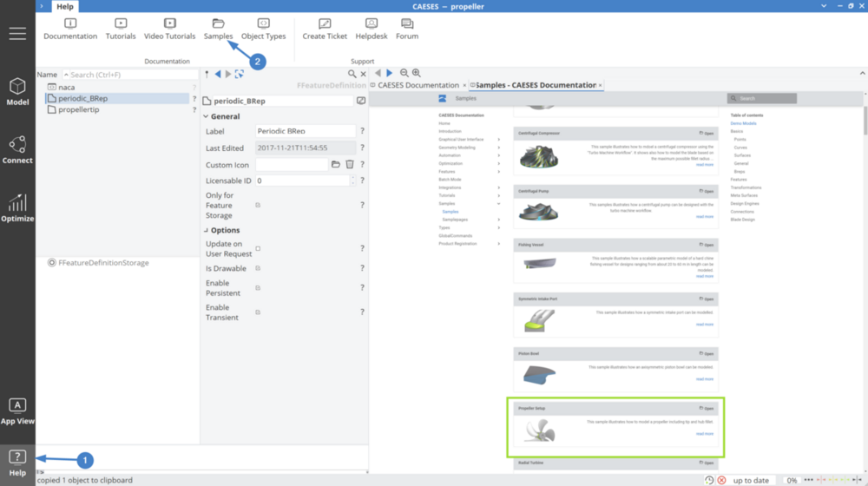Open Video Tutorials from the ribbon
The image size is (868, 486).
click(x=169, y=29)
